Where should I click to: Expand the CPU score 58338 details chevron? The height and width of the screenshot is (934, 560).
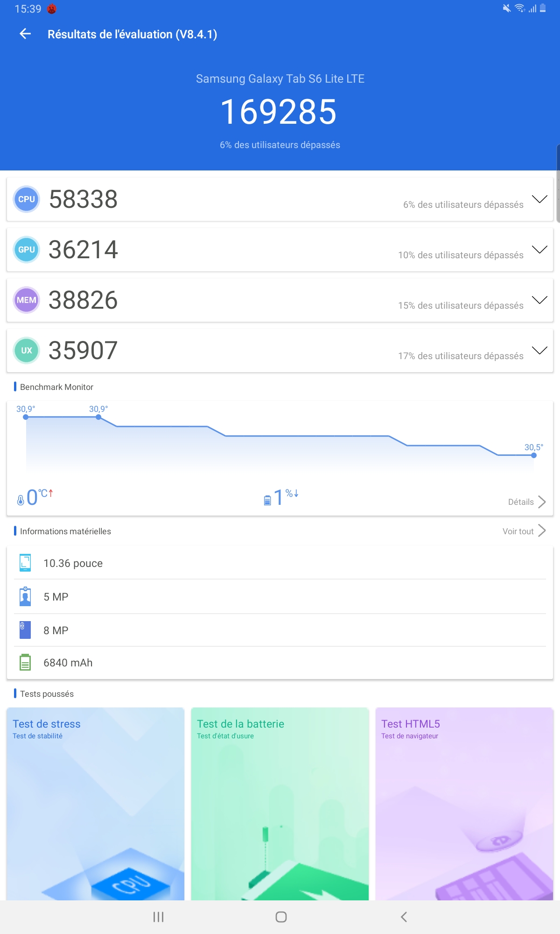(539, 199)
